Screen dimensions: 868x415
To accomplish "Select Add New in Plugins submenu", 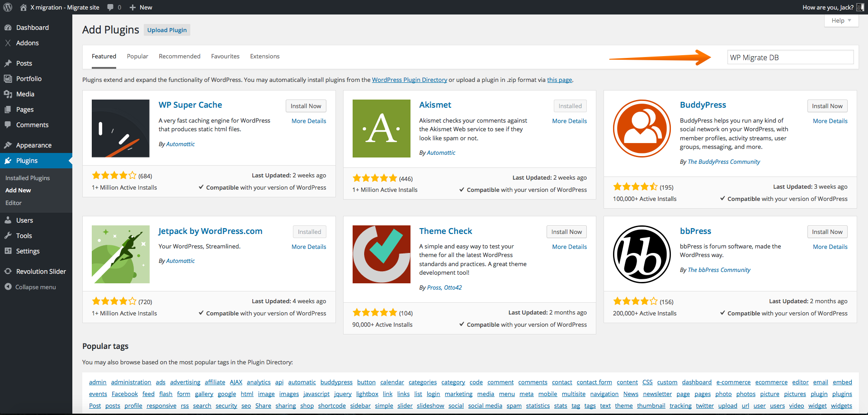I will tap(18, 191).
